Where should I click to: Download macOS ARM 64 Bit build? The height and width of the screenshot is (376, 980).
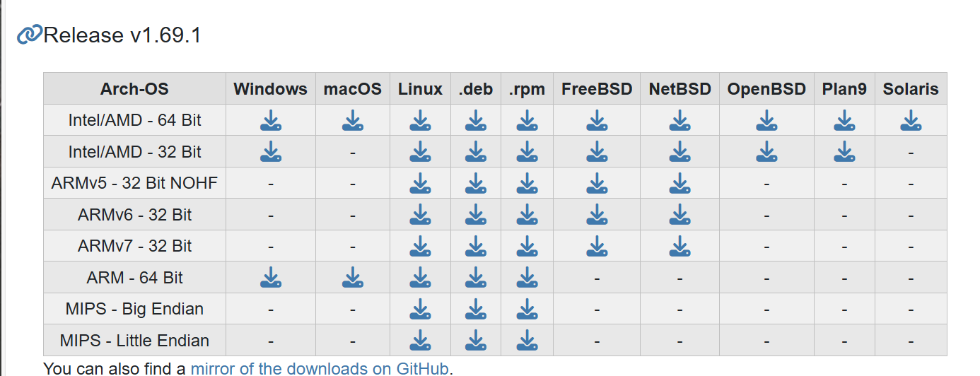[x=353, y=278]
